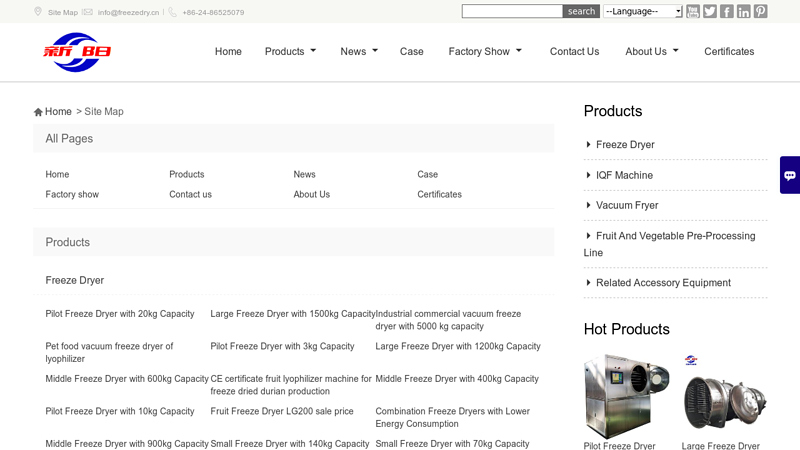Open Large Freeze Dryer with 1500kg Capacity
Viewport: 800px width, 450px height.
click(x=293, y=314)
